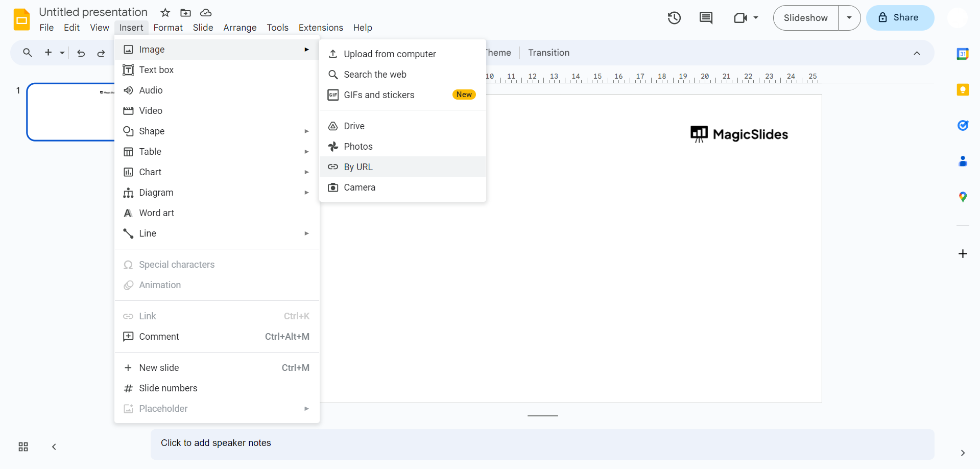This screenshot has width=980, height=469.
Task: Open the Google Slides home icon
Action: tap(21, 19)
